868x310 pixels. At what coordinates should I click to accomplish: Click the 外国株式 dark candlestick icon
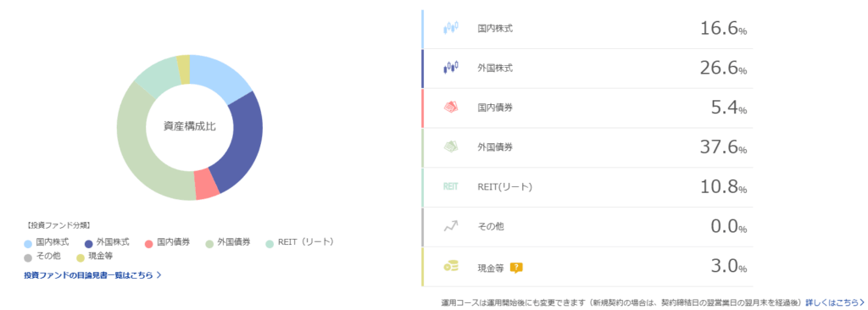pyautogui.click(x=451, y=68)
